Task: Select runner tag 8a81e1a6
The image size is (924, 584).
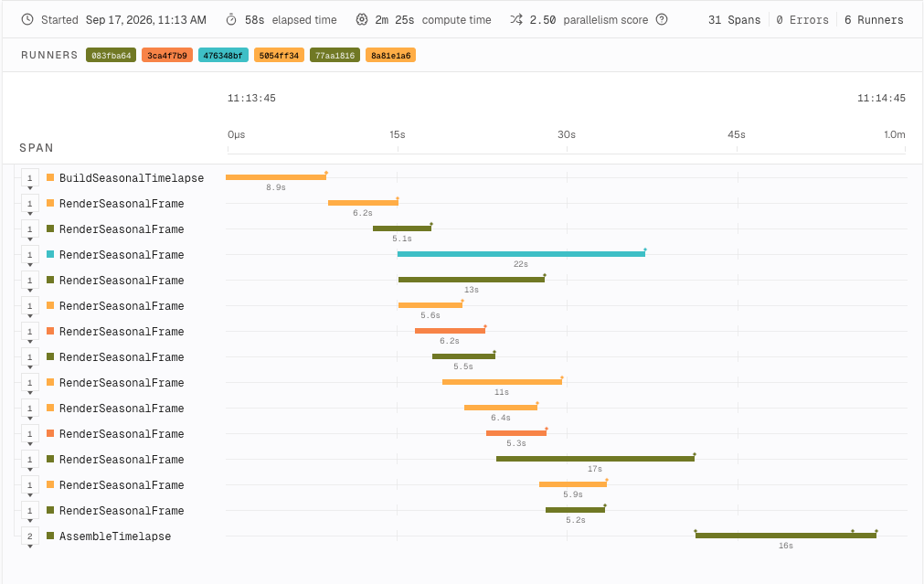Action: click(390, 56)
